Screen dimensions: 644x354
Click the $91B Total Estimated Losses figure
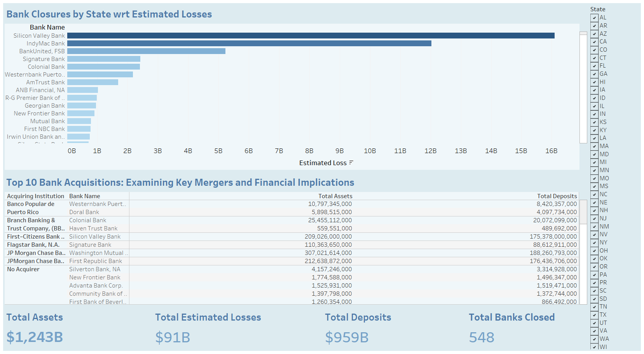(173, 337)
